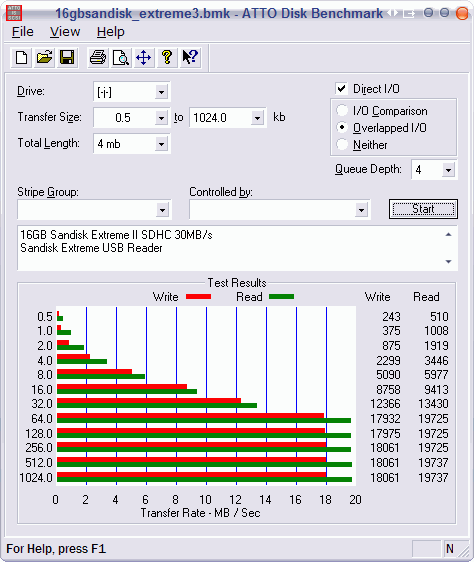Open a benchmark file via folder icon
Image resolution: width=474 pixels, height=562 pixels.
point(44,57)
